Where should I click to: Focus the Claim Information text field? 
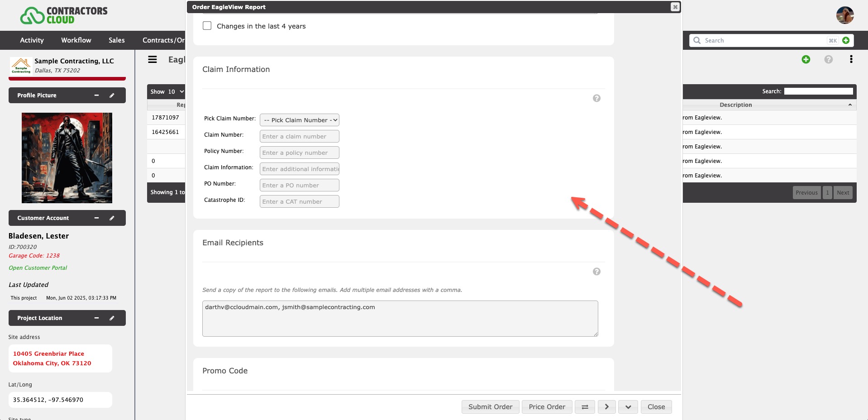(300, 169)
